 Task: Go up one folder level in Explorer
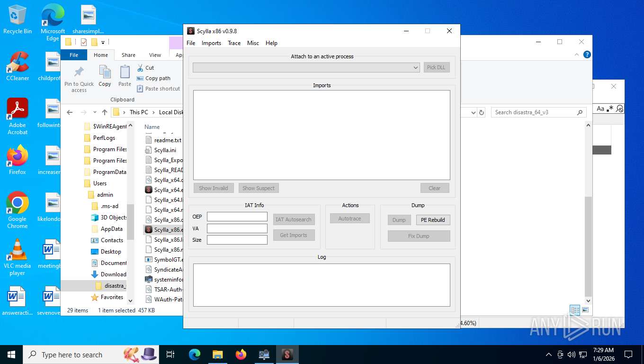(105, 112)
